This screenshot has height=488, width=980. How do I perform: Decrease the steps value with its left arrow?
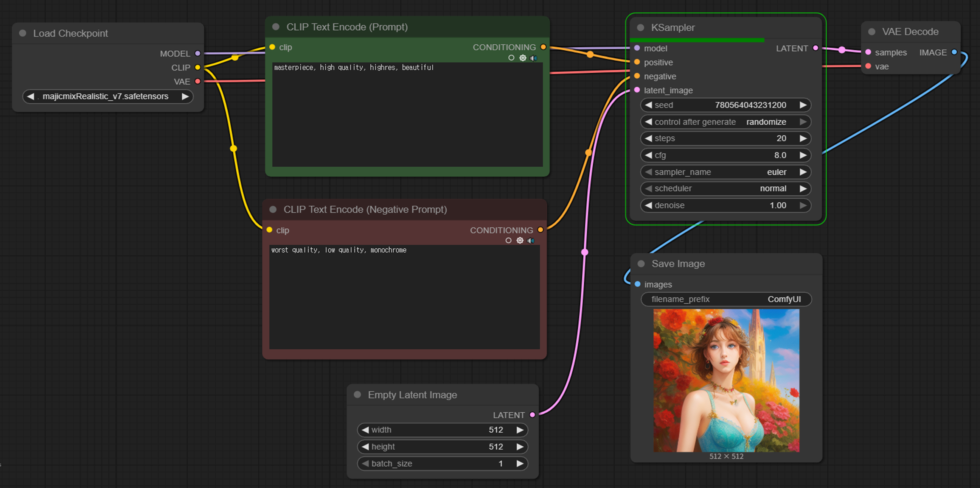tap(649, 138)
